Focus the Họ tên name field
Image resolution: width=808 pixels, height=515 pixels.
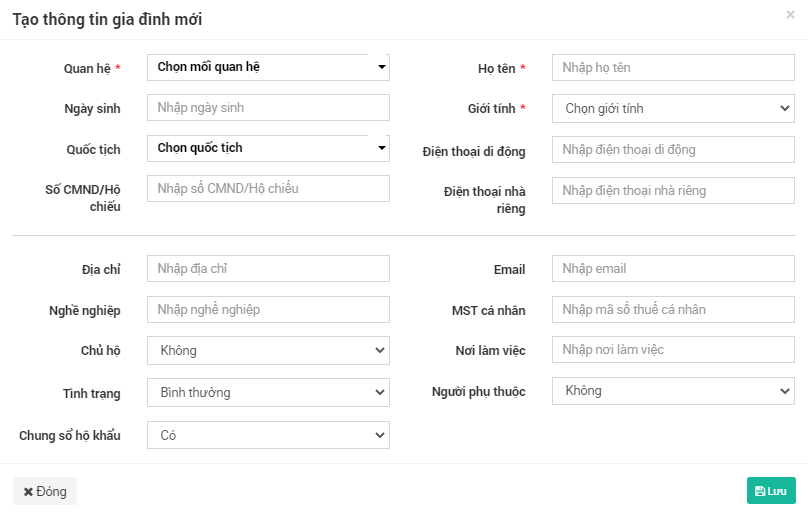click(x=673, y=68)
